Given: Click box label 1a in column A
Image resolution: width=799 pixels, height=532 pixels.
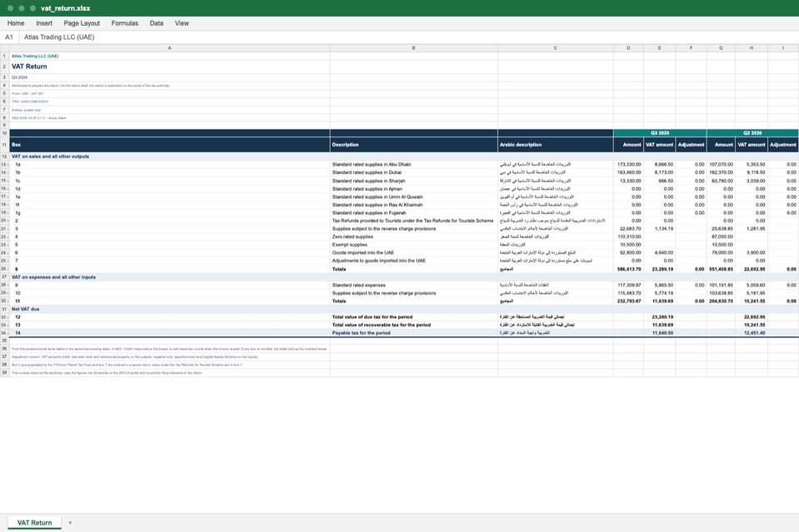Looking at the screenshot, I should coord(170,165).
